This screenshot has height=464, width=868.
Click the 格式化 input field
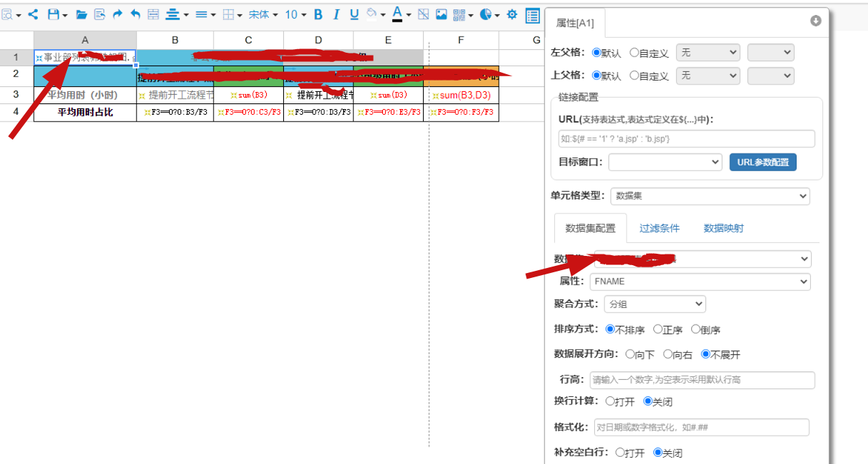(x=702, y=427)
